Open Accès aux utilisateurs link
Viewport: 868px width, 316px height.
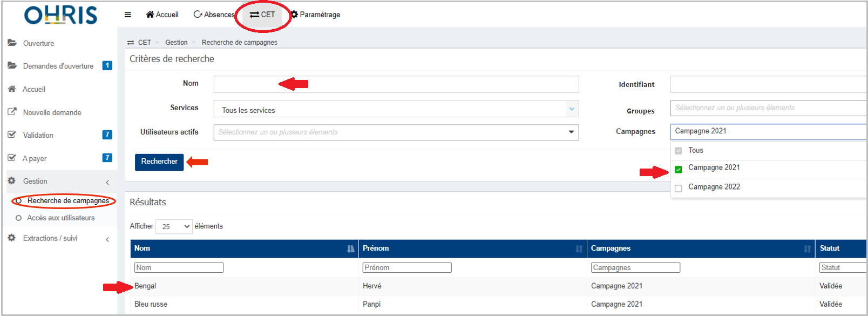click(61, 218)
